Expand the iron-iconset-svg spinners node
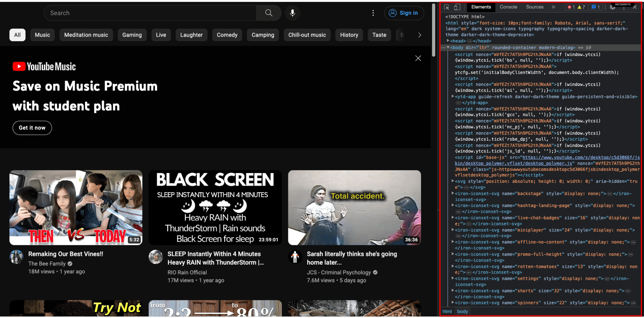This screenshot has height=318, width=644. coord(453,303)
